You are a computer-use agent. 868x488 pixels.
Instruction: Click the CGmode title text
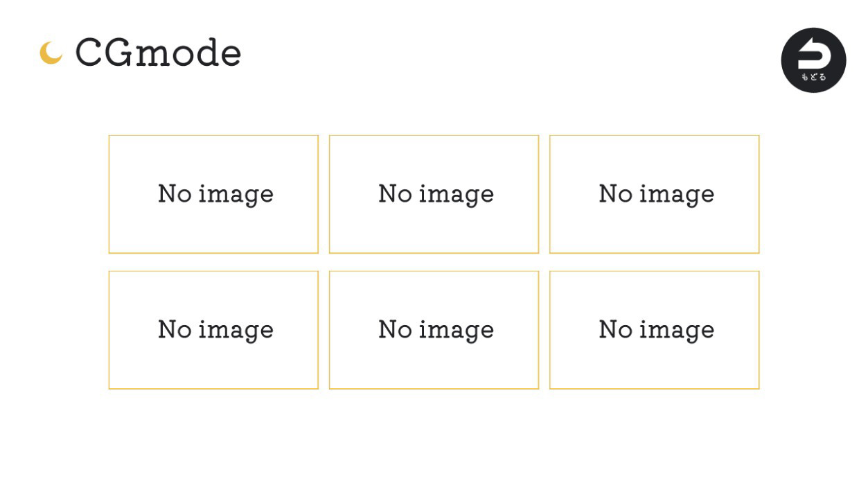tap(158, 53)
